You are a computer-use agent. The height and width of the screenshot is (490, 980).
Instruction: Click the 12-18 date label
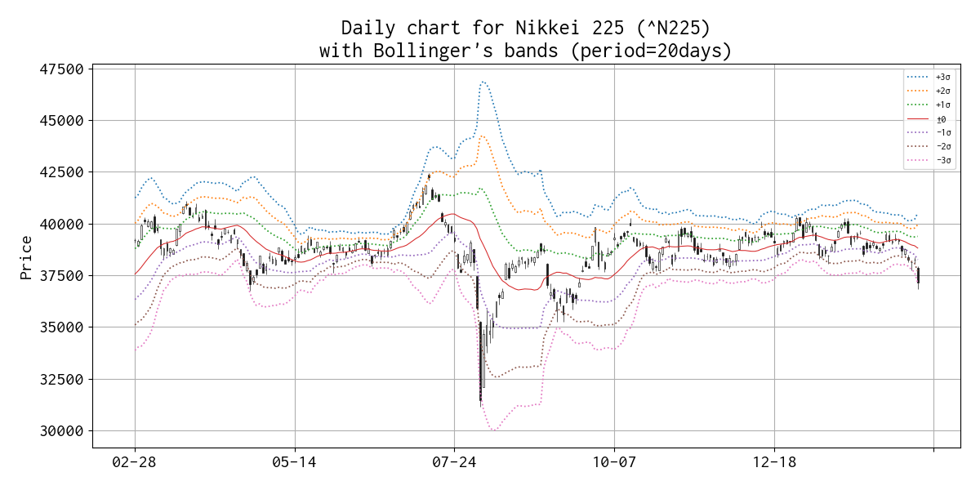click(774, 464)
